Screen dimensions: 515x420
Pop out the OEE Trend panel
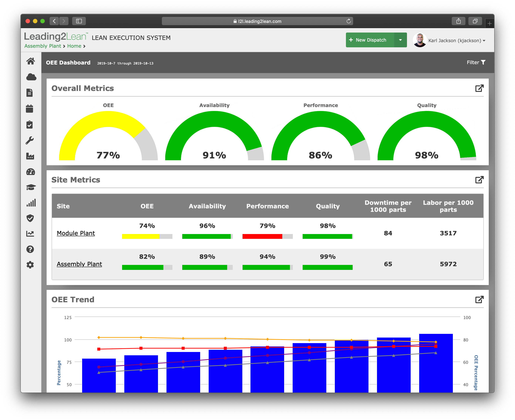pyautogui.click(x=479, y=299)
